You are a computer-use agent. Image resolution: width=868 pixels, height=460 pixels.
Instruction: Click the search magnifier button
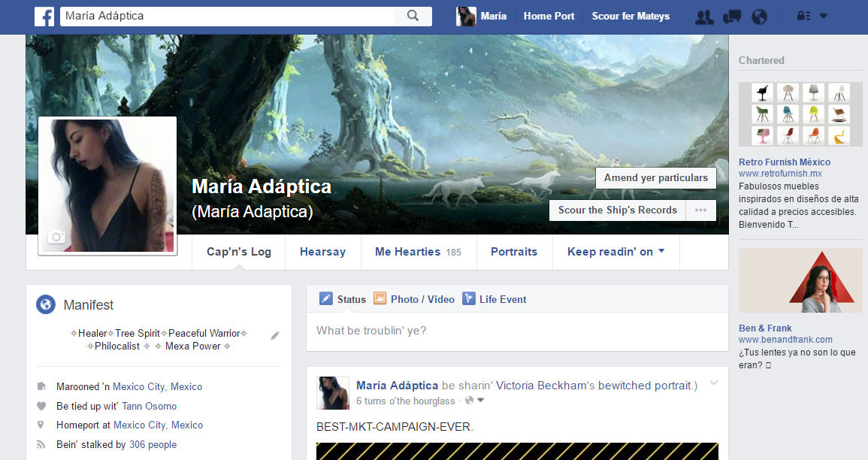point(413,16)
